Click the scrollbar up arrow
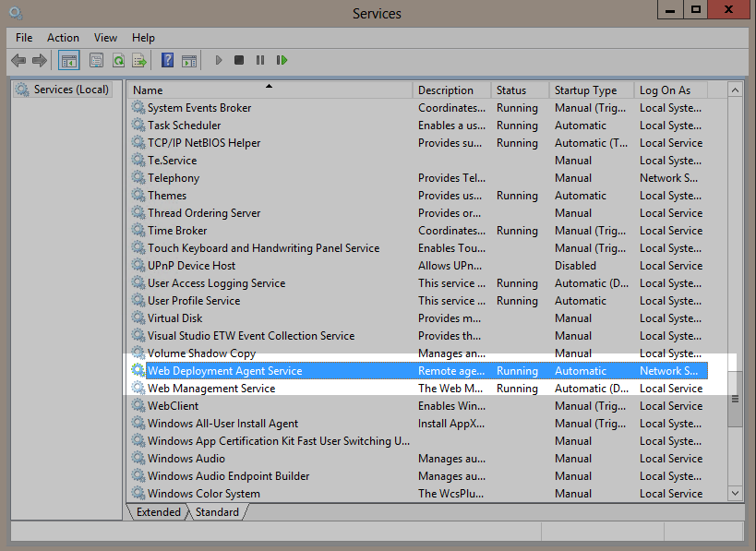The width and height of the screenshot is (756, 551). tap(735, 90)
